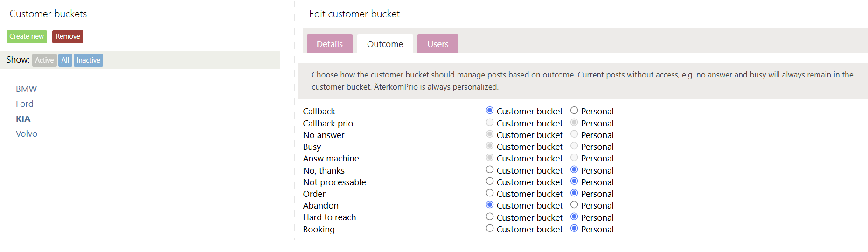Set Order outcome to Customer bucket
868x252 pixels.
490,193
